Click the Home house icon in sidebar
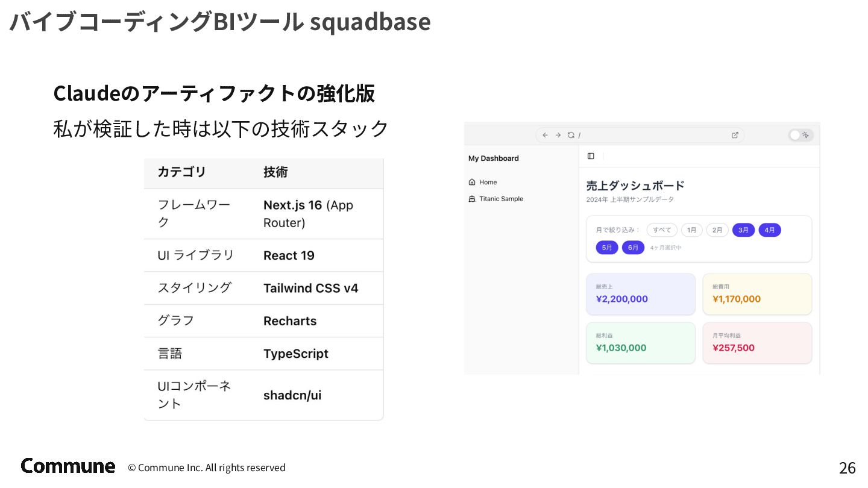 pyautogui.click(x=472, y=182)
